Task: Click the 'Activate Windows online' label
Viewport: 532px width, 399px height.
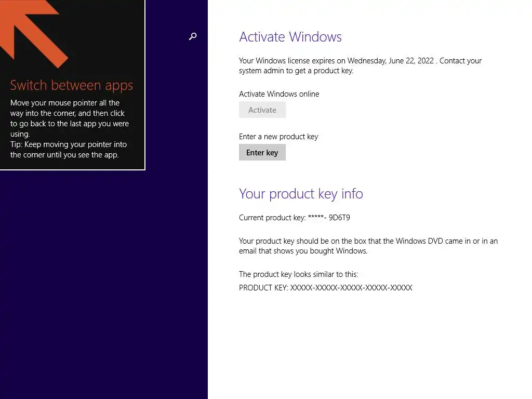Action: coord(279,94)
